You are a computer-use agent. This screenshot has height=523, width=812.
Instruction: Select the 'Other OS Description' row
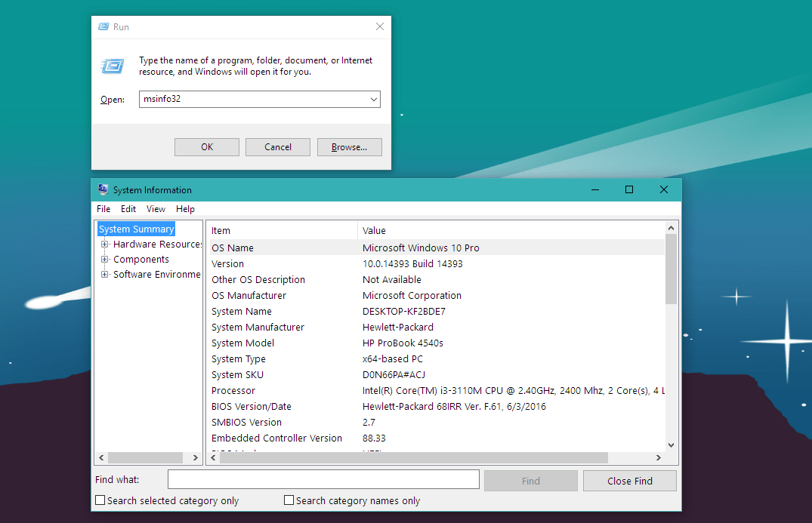pos(436,280)
